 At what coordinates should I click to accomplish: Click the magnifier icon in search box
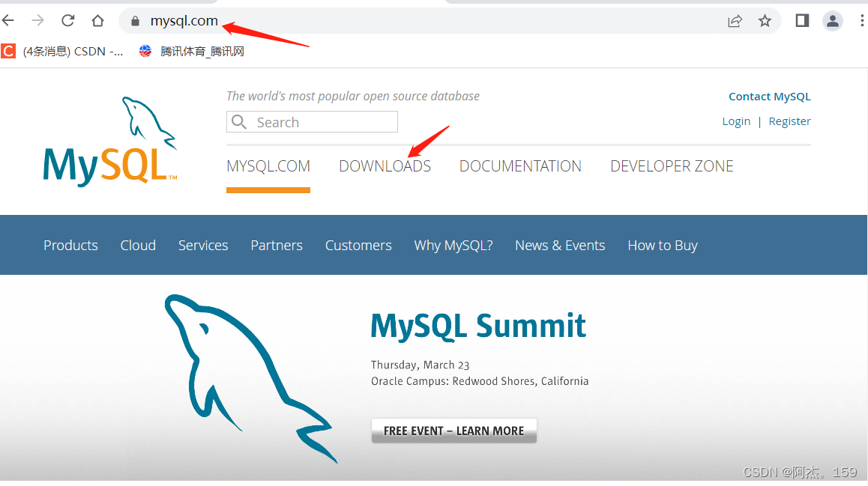239,121
